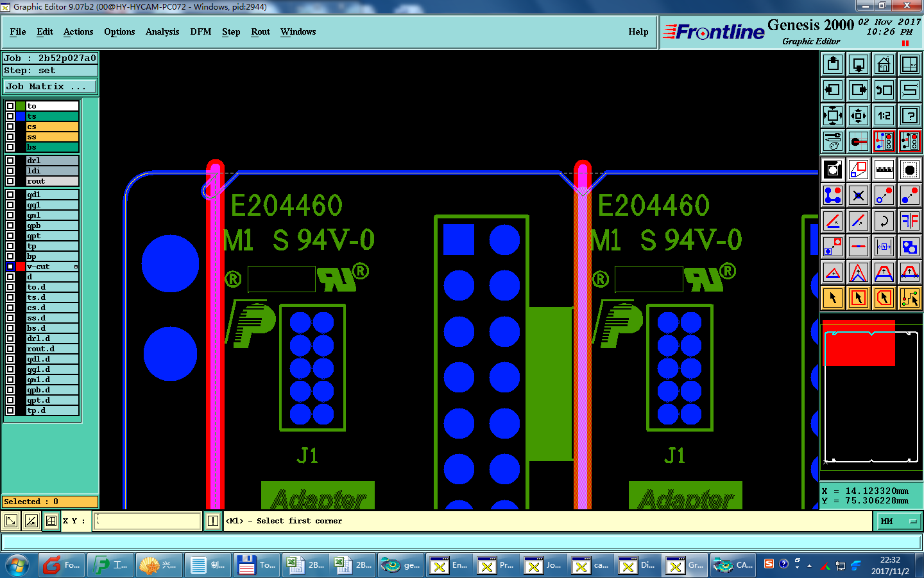The height and width of the screenshot is (578, 924).
Task: Click the window grid icon left of X Y
Action: pos(51,521)
